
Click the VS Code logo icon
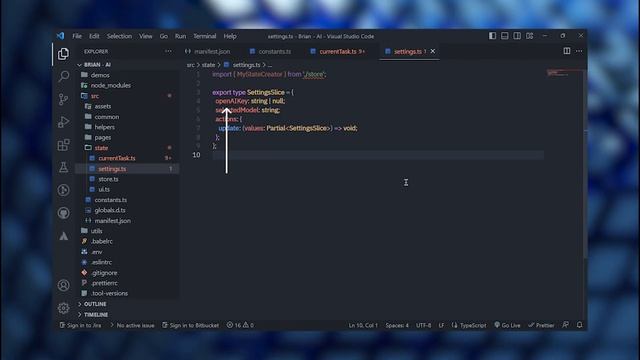(60, 36)
